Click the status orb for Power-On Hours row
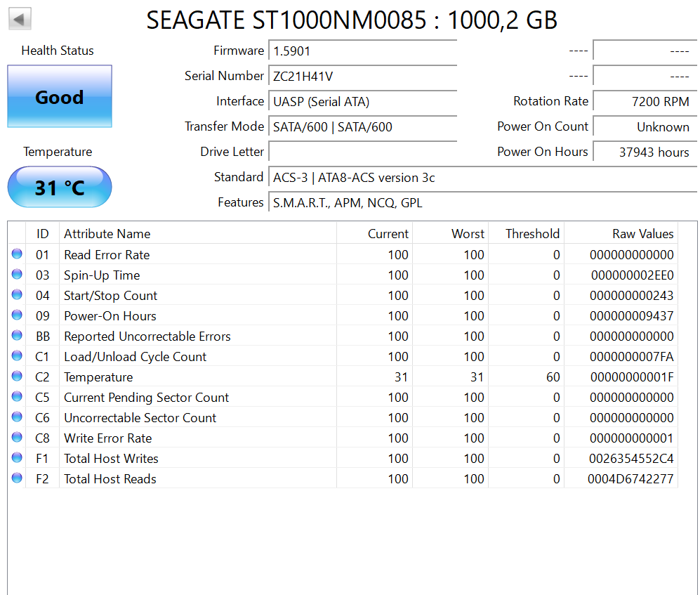 (x=17, y=315)
